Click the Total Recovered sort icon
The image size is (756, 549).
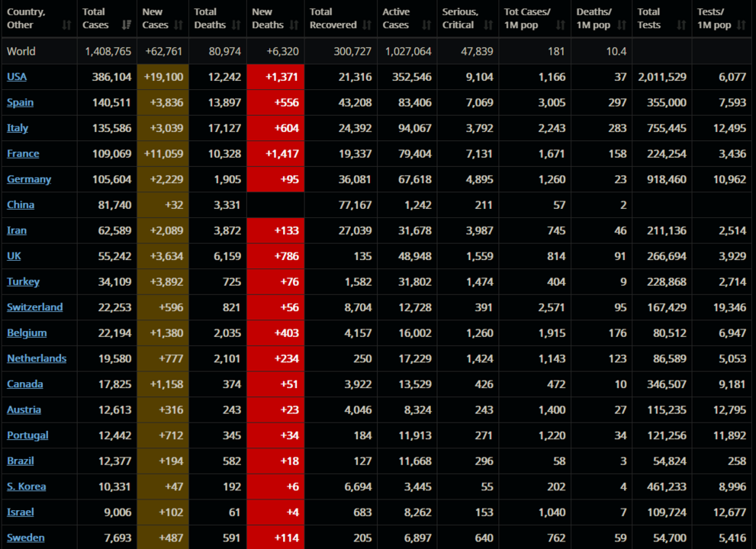(367, 25)
